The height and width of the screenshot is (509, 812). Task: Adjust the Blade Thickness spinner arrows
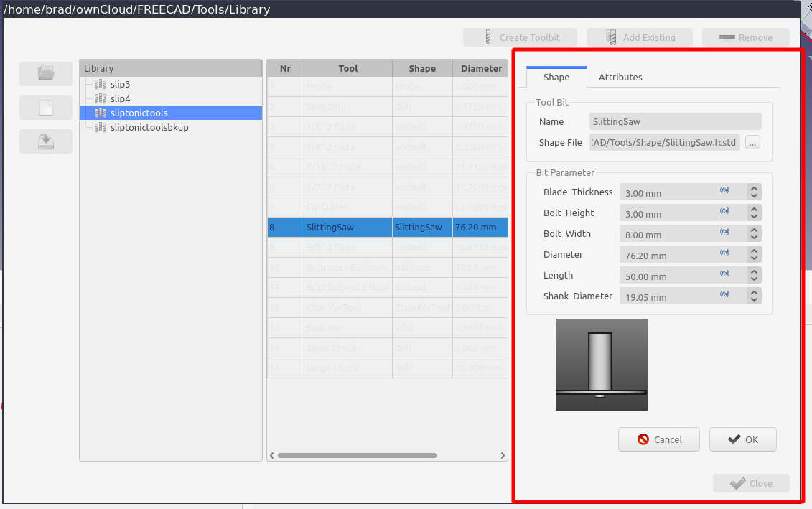point(754,192)
